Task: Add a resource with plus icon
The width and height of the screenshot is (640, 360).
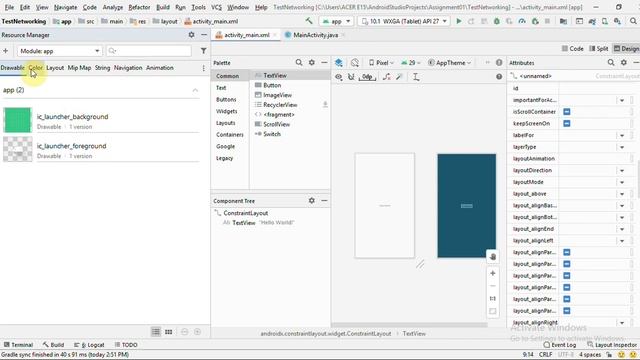Action: pos(6,51)
